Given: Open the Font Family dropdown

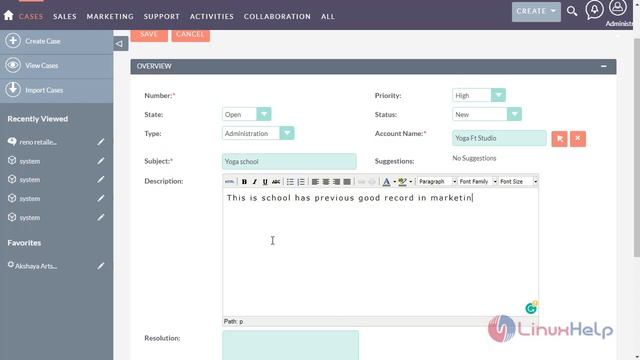Looking at the screenshot, I should tap(478, 181).
